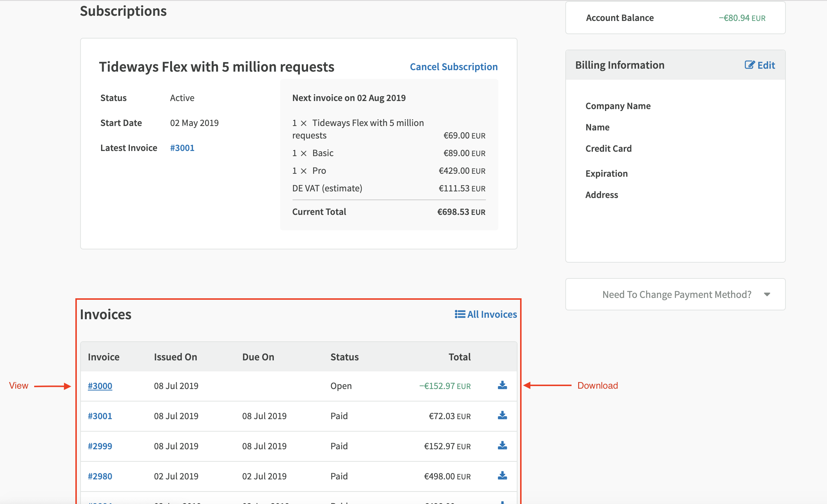Click the Tideways Flex with 5 million requests title
Screen dimensions: 827x504
216,67
